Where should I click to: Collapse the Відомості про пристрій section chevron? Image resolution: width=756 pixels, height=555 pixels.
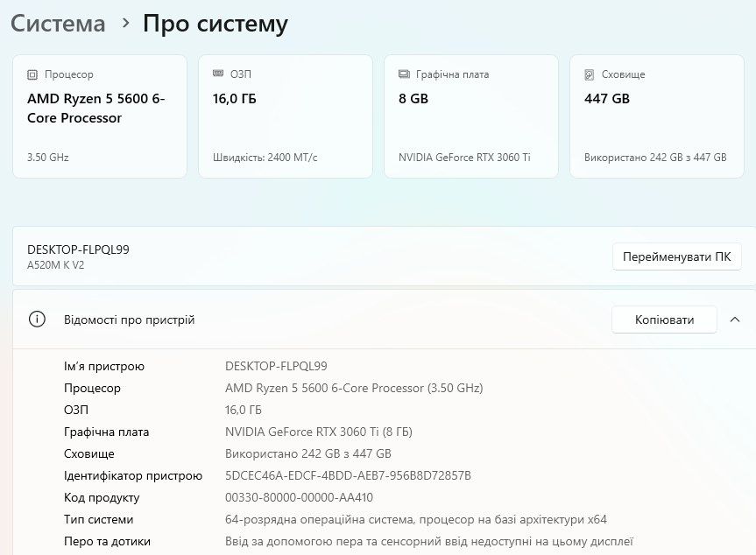[x=735, y=320]
